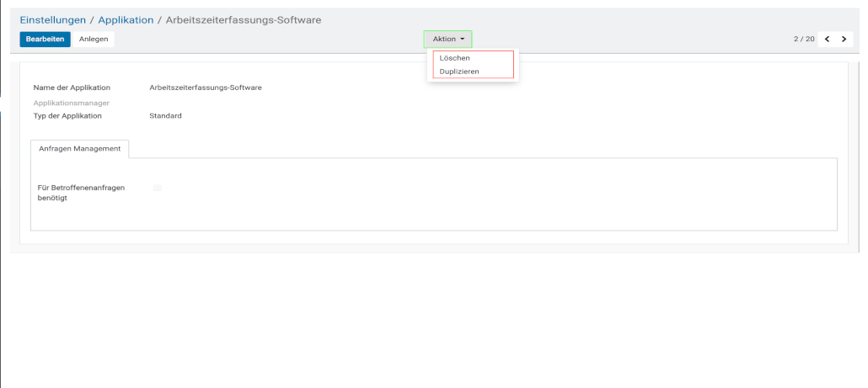Open the Applikation breadcrumb link
Image resolution: width=868 pixels, height=388 pixels.
[x=126, y=19]
